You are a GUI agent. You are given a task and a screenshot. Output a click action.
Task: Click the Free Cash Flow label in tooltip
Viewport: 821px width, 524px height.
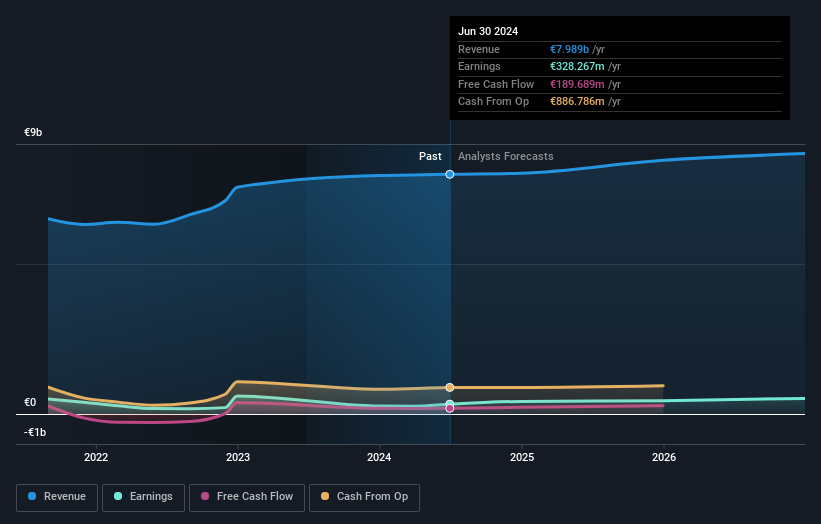point(496,84)
